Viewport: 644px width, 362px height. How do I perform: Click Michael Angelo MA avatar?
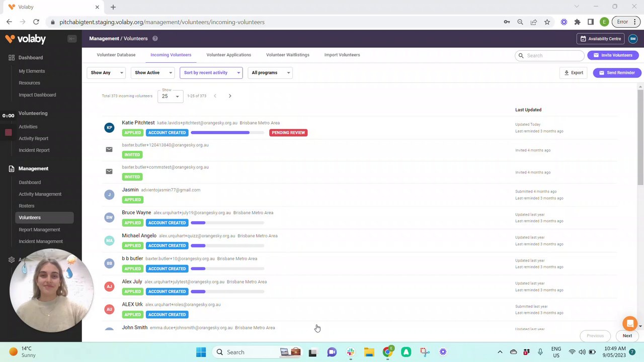coord(109,240)
